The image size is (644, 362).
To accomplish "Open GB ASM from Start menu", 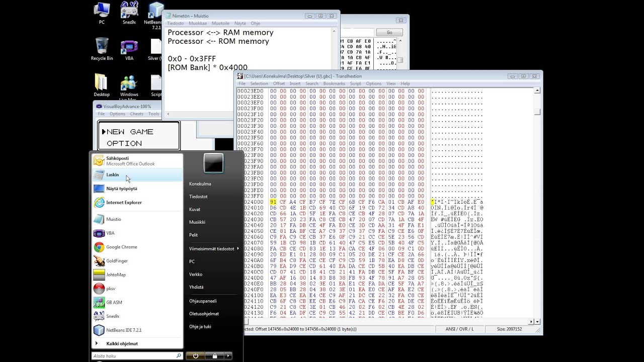I will click(137, 302).
